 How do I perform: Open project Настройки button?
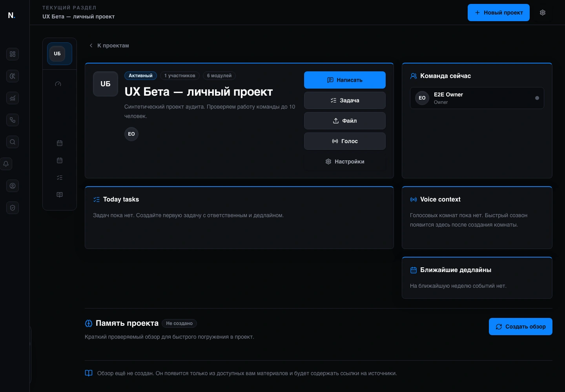click(x=345, y=162)
